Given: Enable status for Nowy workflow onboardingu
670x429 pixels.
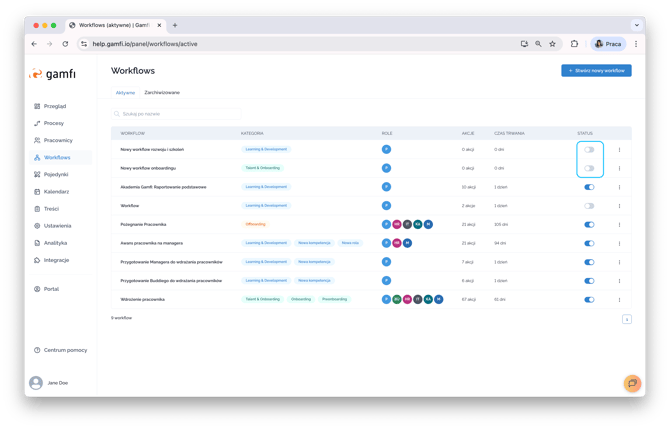Looking at the screenshot, I should click(x=589, y=168).
